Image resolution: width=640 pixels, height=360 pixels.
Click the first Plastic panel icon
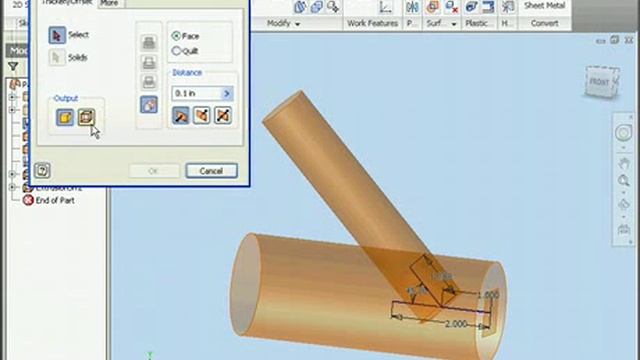click(471, 7)
